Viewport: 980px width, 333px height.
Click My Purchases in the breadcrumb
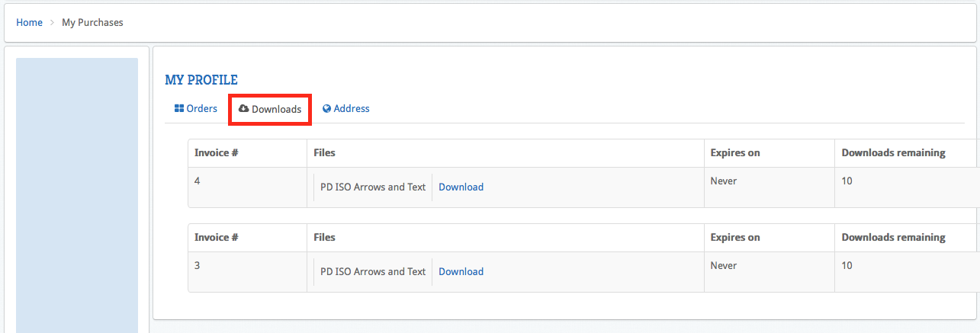[x=92, y=23]
